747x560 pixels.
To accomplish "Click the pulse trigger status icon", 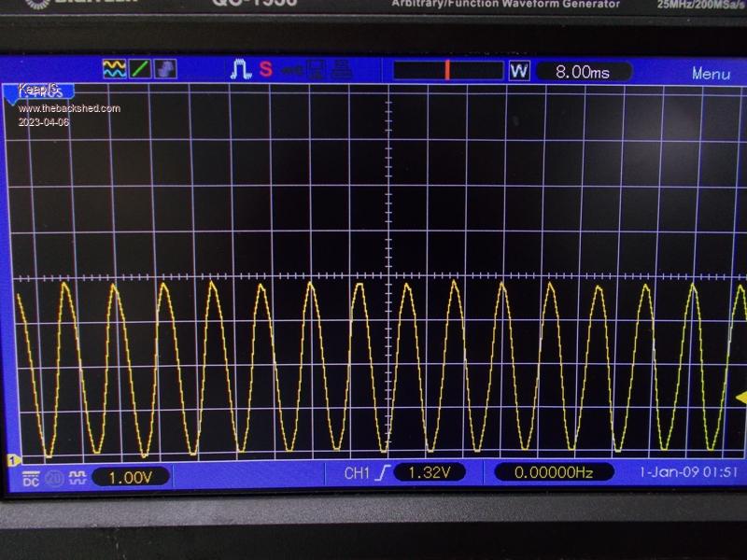I will 240,69.
